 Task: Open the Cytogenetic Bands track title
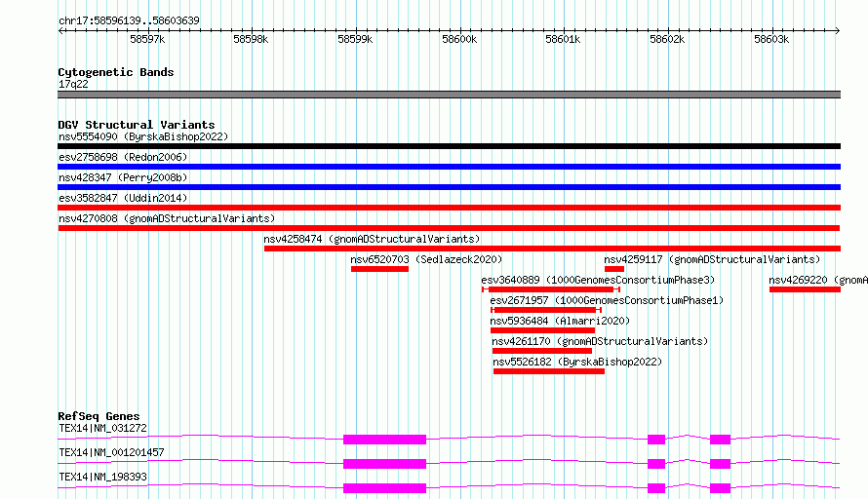(116, 72)
